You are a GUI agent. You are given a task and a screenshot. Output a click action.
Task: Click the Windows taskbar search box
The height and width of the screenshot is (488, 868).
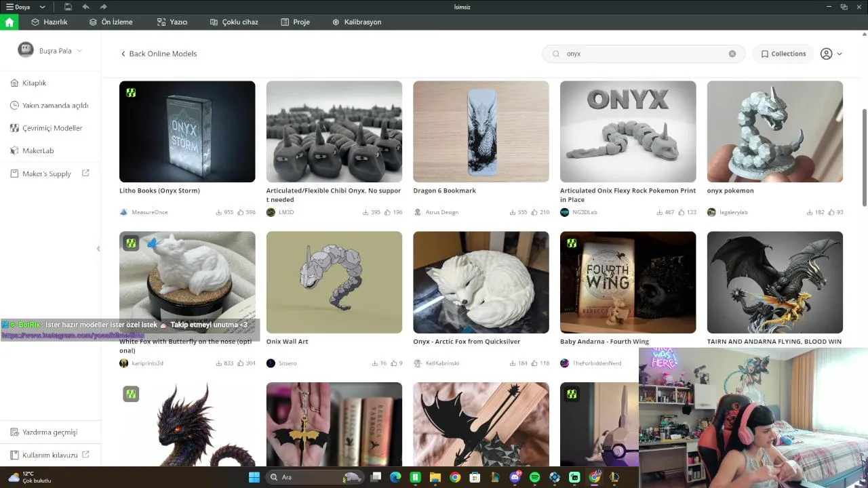click(315, 477)
